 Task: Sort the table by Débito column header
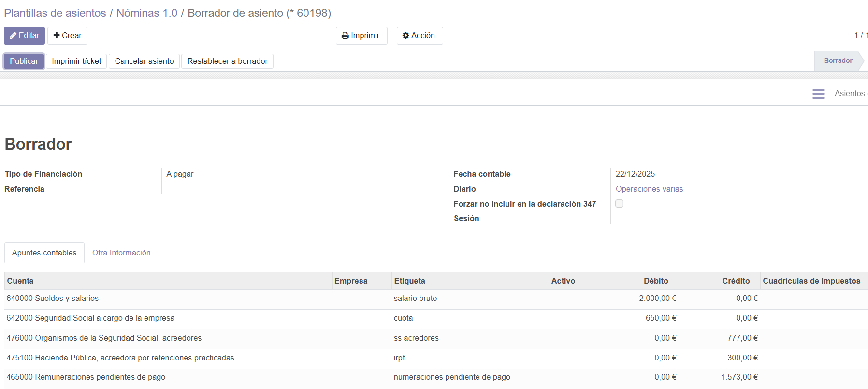(x=655, y=281)
